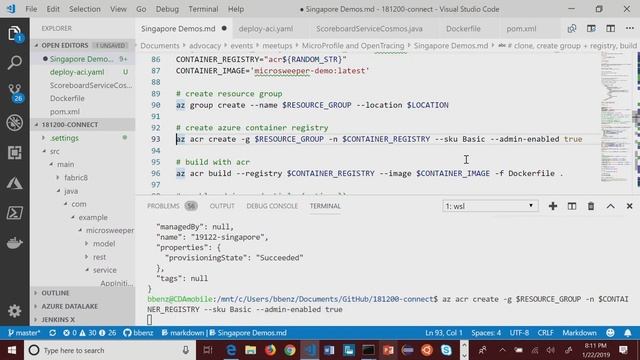
Task: Open the Docker view in activity bar
Action: click(14, 242)
